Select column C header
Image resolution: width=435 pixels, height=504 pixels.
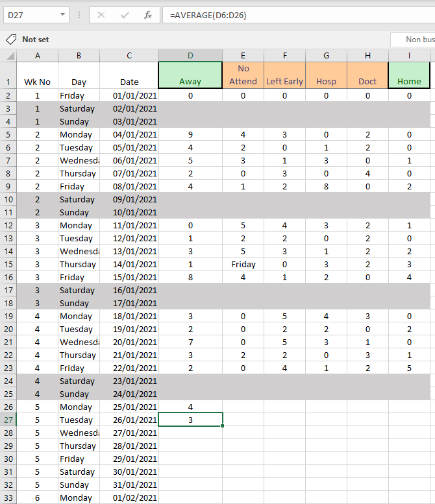click(x=129, y=56)
